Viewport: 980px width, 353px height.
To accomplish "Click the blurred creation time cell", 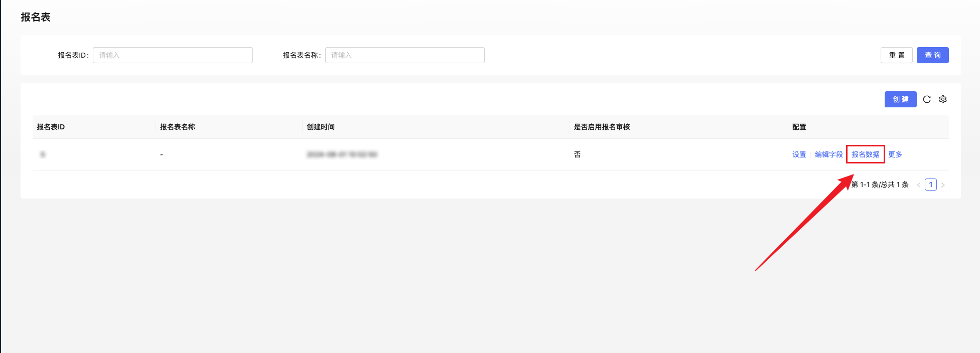I will click(x=342, y=154).
